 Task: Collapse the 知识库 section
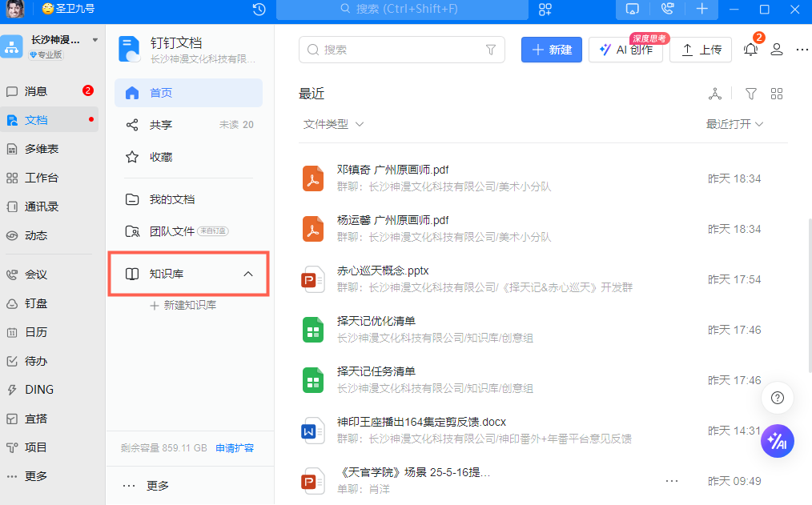click(248, 274)
